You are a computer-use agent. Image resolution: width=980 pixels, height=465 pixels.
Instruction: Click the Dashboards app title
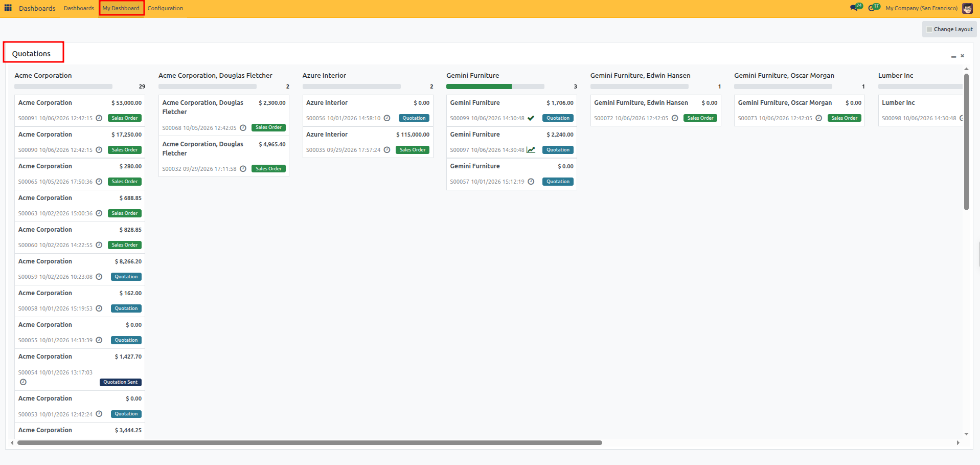(x=37, y=8)
